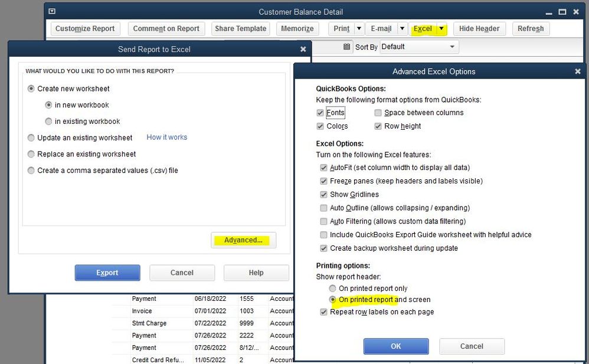Click the 11/05/2022 date cell
This screenshot has height=364, width=589.
pyautogui.click(x=210, y=360)
